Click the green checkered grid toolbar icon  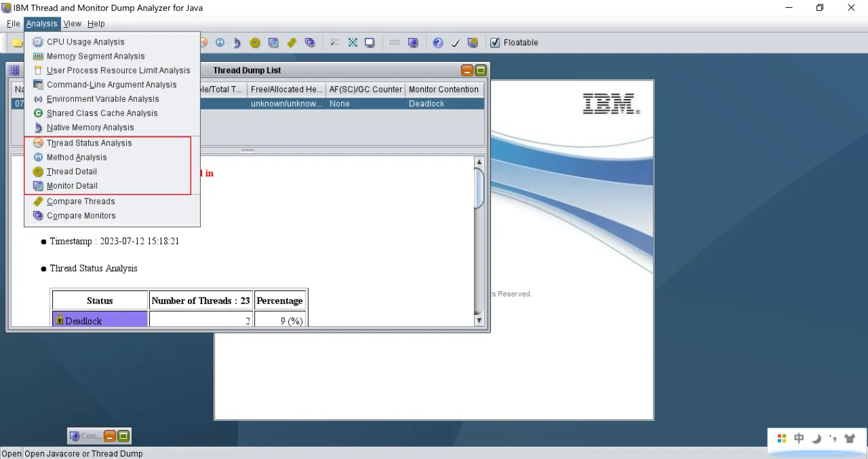(x=353, y=42)
